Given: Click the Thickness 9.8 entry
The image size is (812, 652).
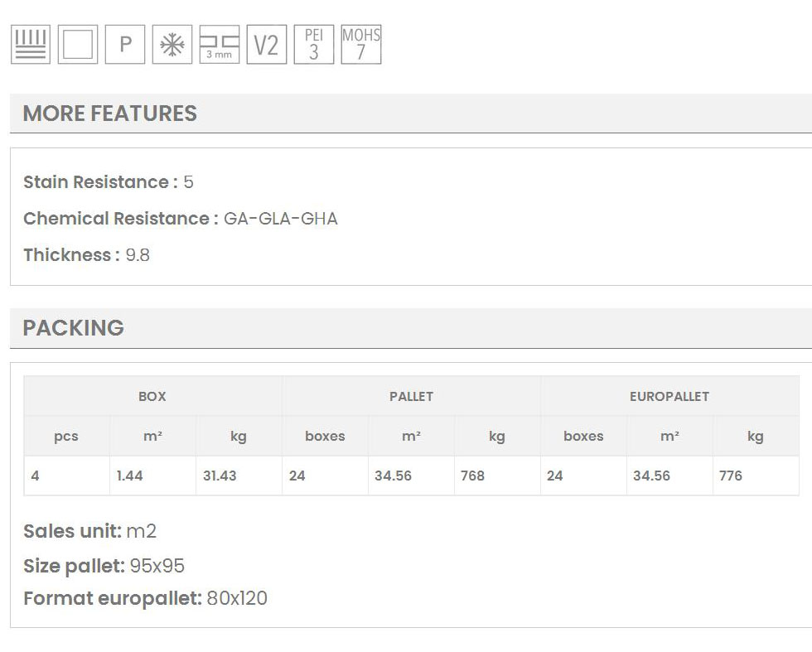Looking at the screenshot, I should (x=86, y=255).
